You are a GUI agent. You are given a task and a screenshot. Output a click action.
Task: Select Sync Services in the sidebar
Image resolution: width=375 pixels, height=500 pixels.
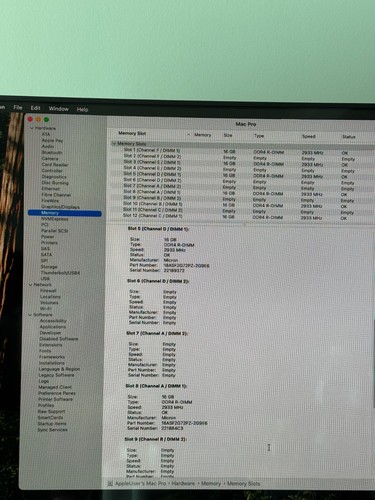pyautogui.click(x=52, y=430)
